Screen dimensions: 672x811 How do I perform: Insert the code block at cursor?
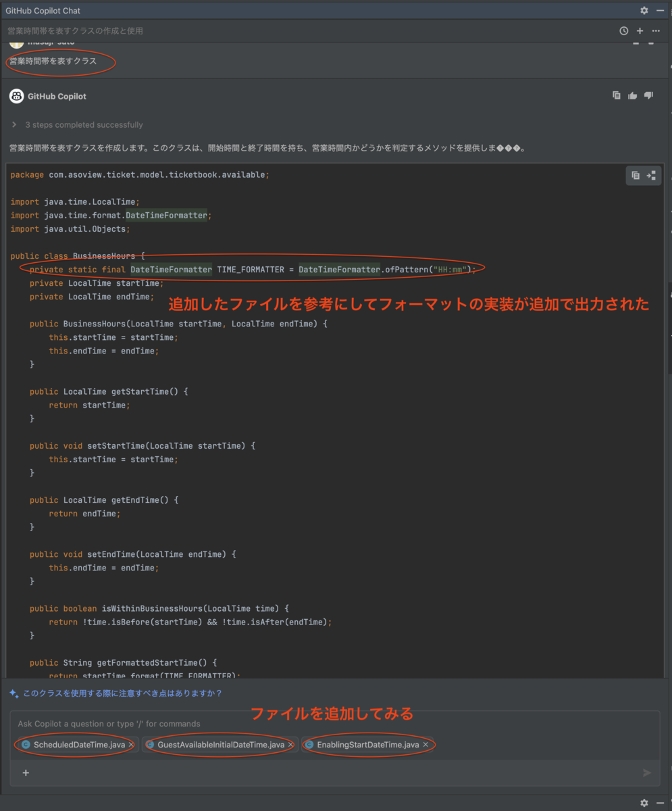click(651, 176)
